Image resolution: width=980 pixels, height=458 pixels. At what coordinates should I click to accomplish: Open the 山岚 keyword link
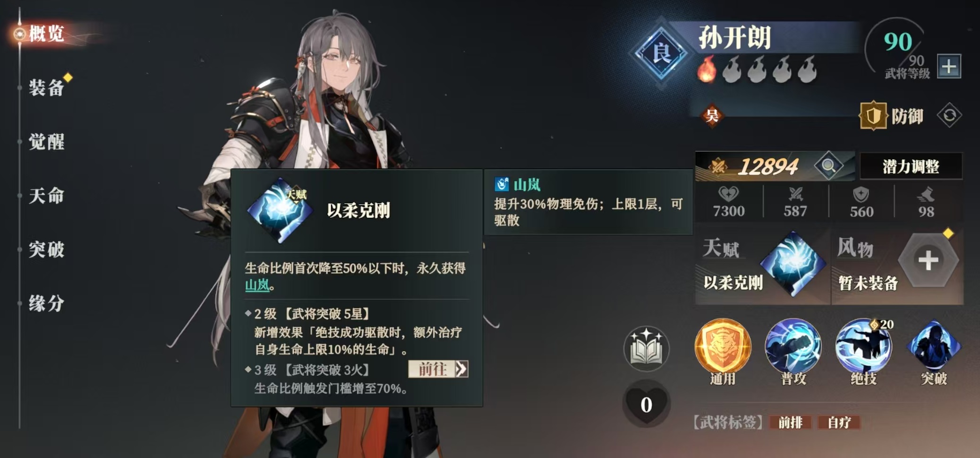click(x=257, y=285)
